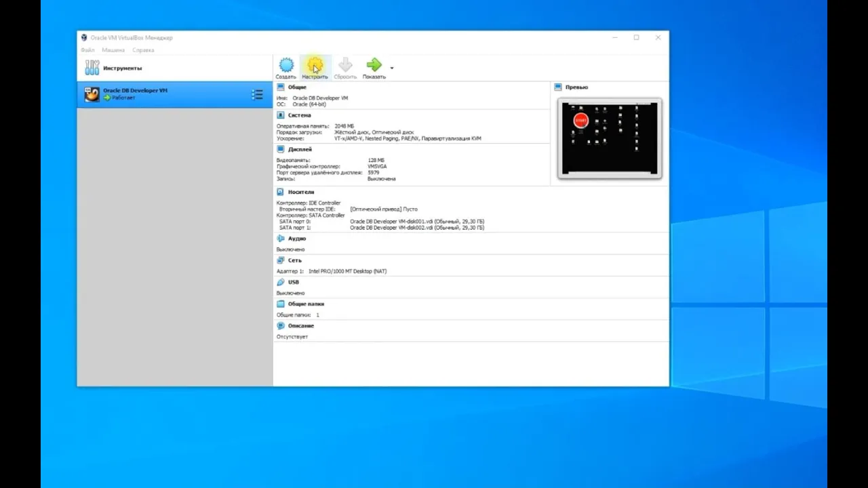Open the Система section header link

point(299,115)
